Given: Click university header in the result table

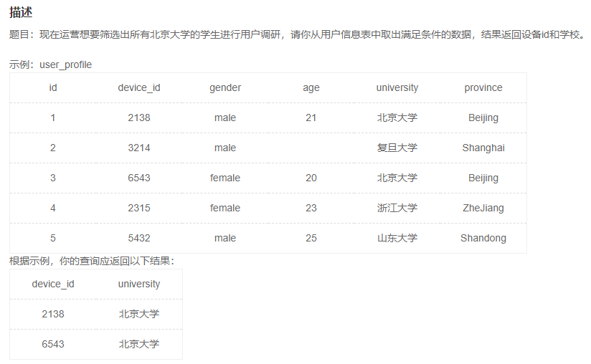Looking at the screenshot, I should (139, 284).
